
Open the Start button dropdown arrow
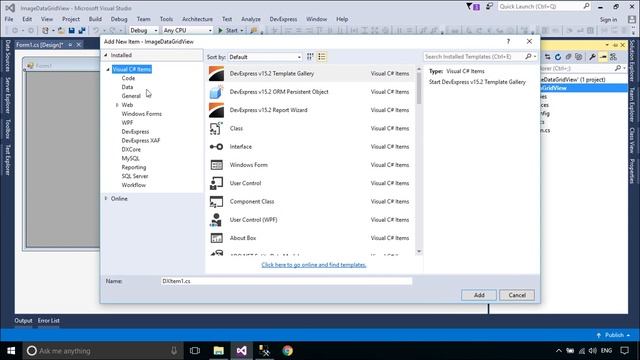pyautogui.click(x=242, y=31)
